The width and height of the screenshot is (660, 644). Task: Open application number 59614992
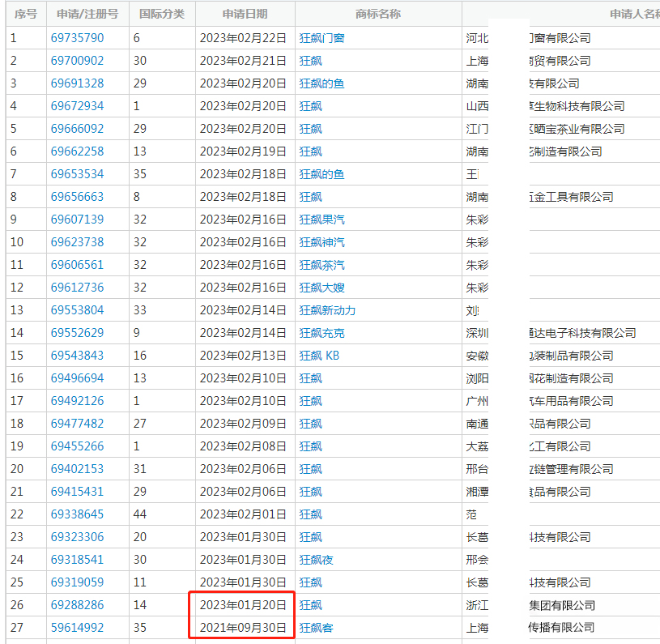pos(77,628)
